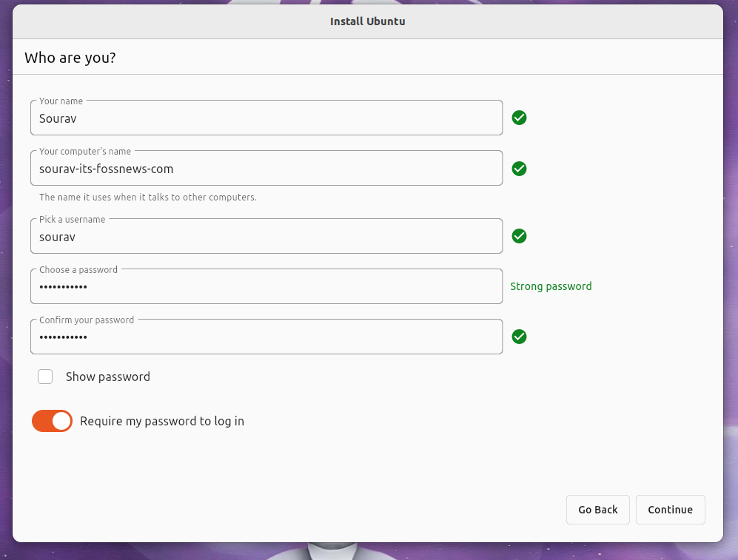Click the Continue button

(x=670, y=509)
